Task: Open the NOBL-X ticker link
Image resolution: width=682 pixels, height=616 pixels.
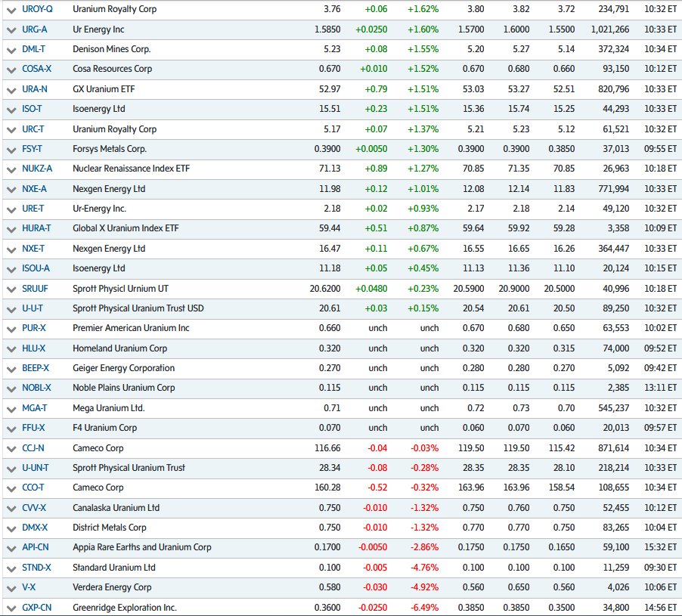Action: (36, 387)
